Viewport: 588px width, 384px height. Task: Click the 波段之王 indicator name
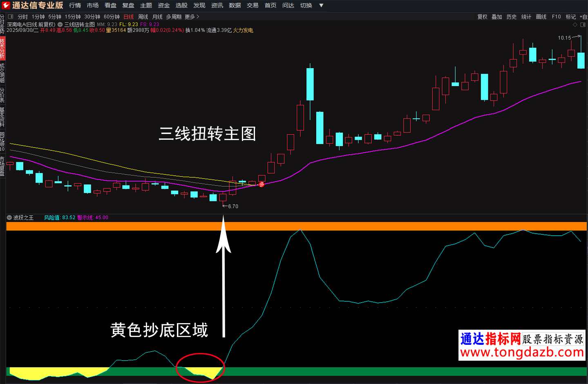pos(23,218)
